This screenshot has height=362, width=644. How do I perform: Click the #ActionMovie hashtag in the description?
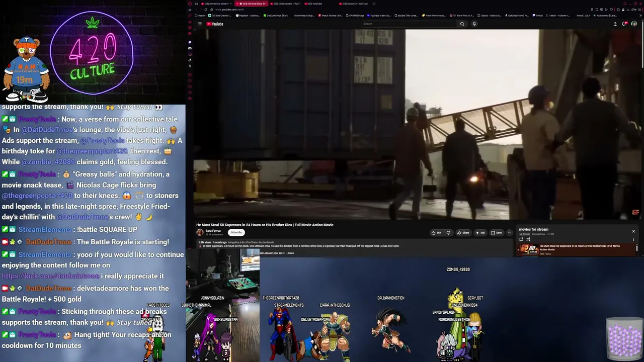tap(265, 242)
